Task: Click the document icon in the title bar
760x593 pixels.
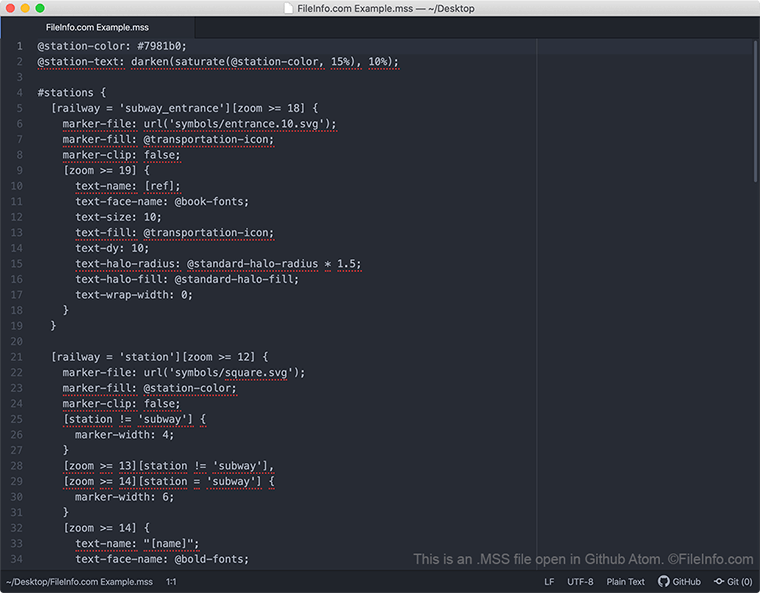Action: [x=288, y=9]
